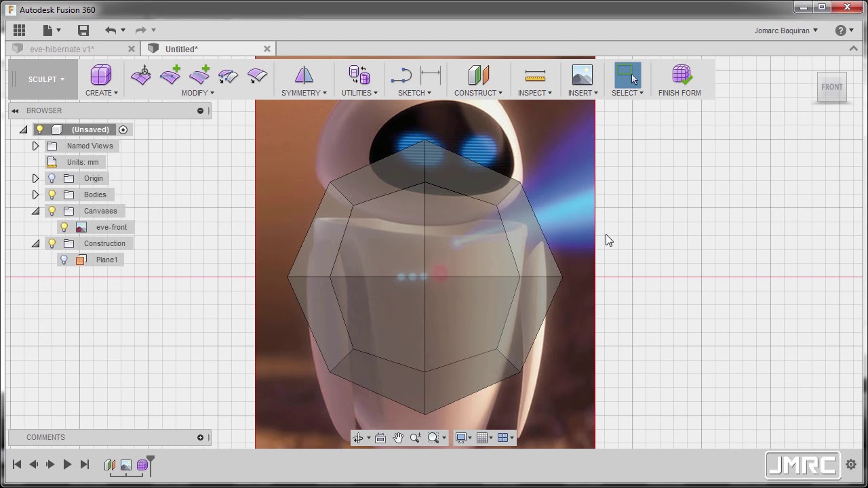Click the Redo arrow
868x488 pixels.
pos(140,30)
